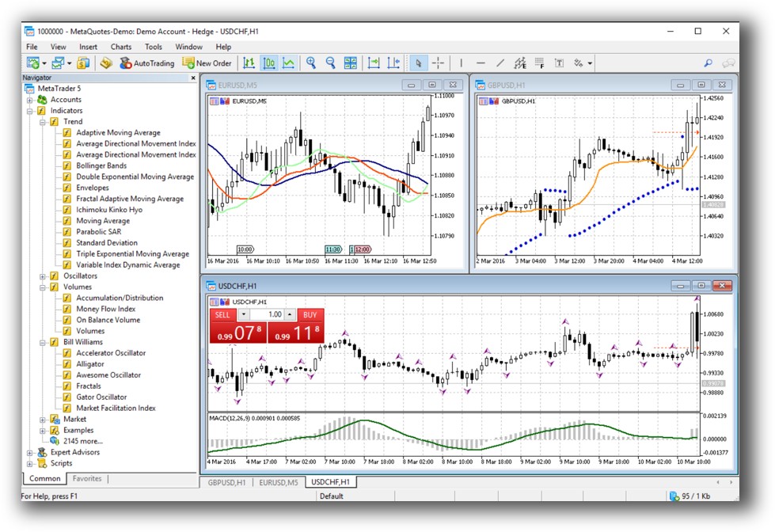Toggle bar chart mode

tap(249, 63)
